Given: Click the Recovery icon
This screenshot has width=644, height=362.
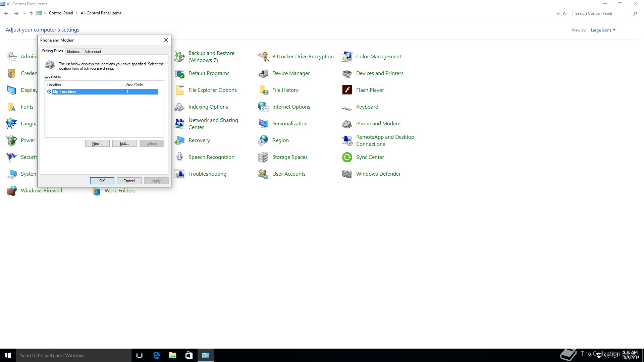Looking at the screenshot, I should 179,140.
